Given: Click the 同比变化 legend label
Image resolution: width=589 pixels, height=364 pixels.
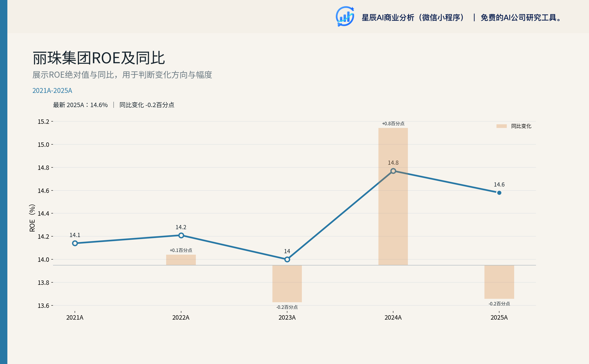Looking at the screenshot, I should pos(521,126).
